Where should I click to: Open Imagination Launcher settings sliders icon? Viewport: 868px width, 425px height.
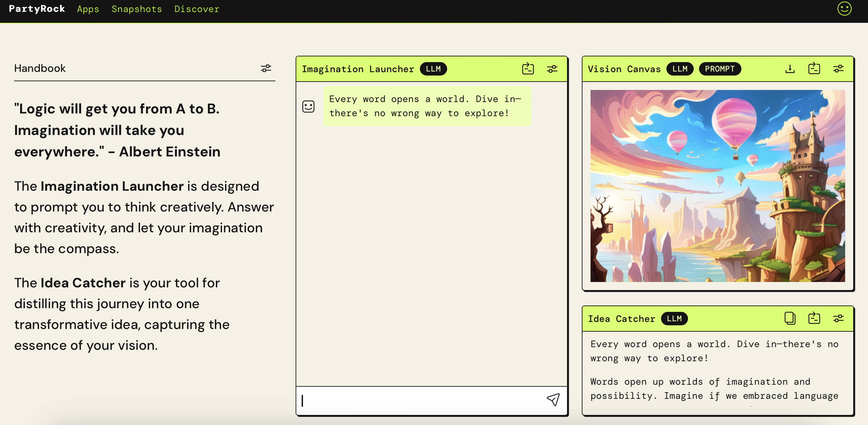coord(552,69)
